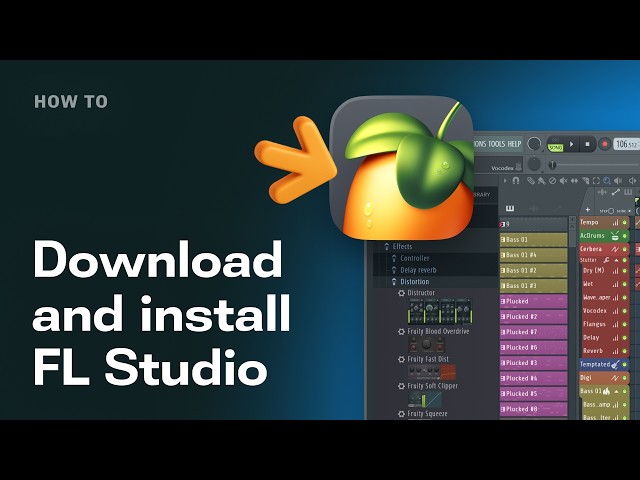640x480 pixels.
Task: Toggle mute LED on Dry (M) track
Action: pos(624,271)
